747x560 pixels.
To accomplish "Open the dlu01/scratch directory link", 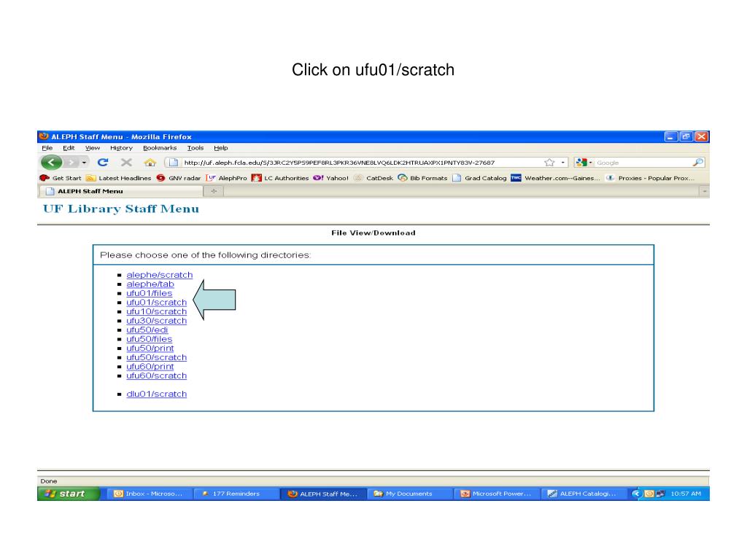I will point(156,394).
